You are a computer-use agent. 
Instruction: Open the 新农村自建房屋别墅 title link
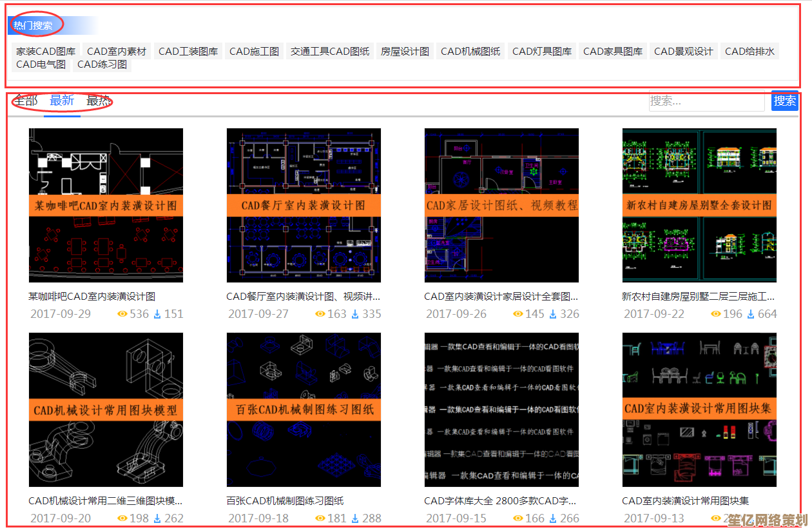point(698,297)
